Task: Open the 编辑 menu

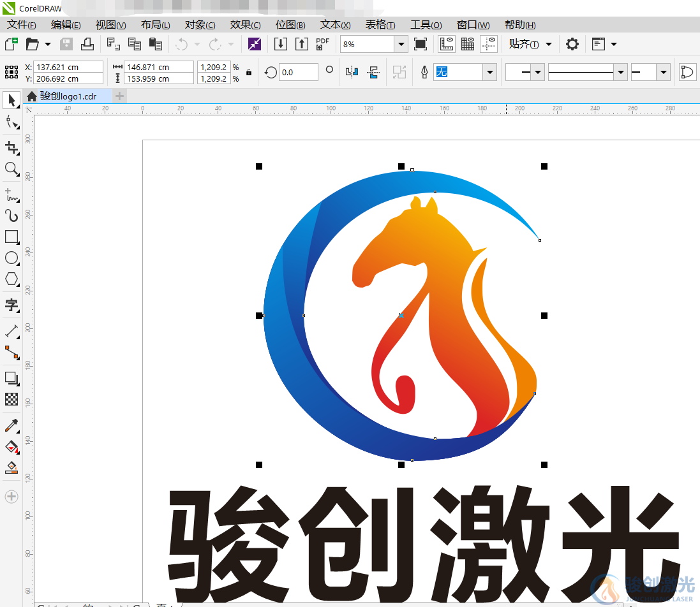Action: [66, 25]
